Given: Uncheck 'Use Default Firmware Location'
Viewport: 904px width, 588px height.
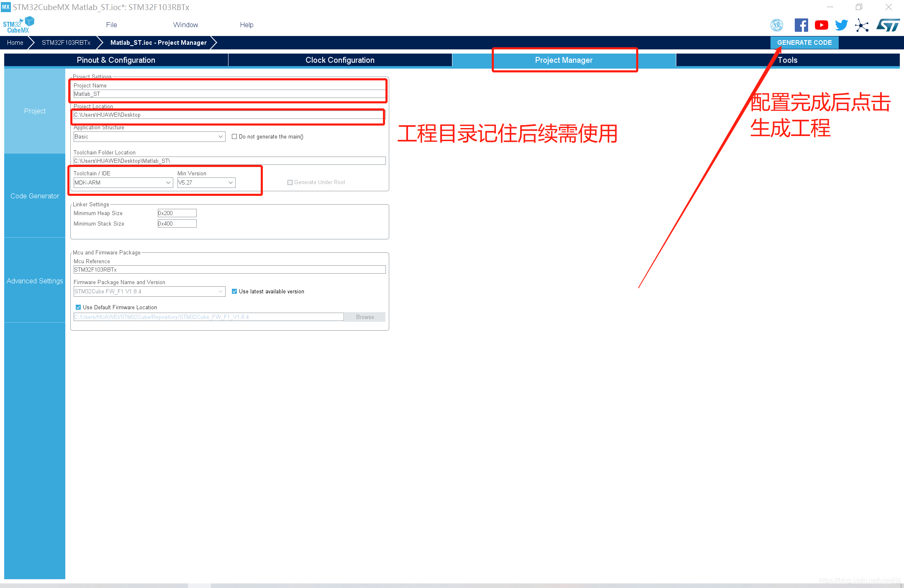Looking at the screenshot, I should click(78, 307).
